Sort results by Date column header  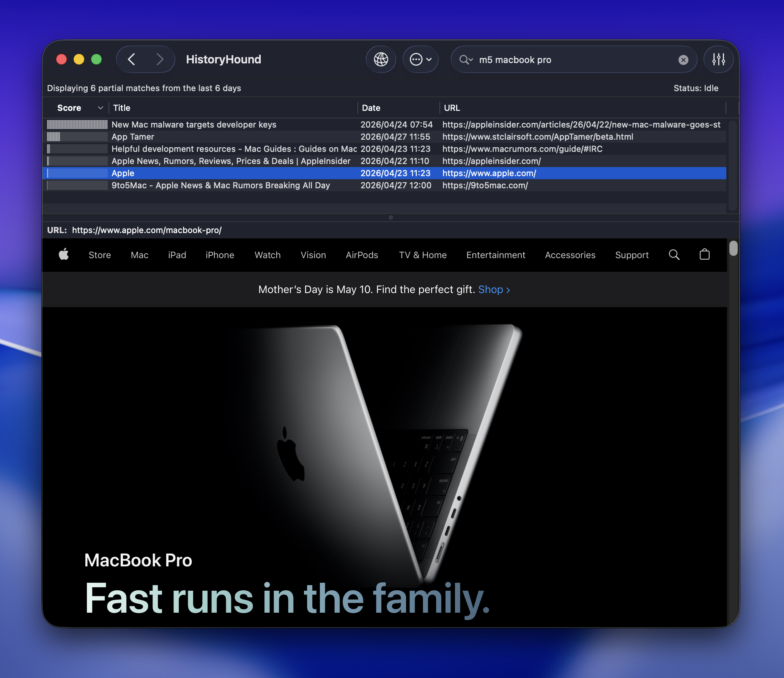click(x=398, y=108)
